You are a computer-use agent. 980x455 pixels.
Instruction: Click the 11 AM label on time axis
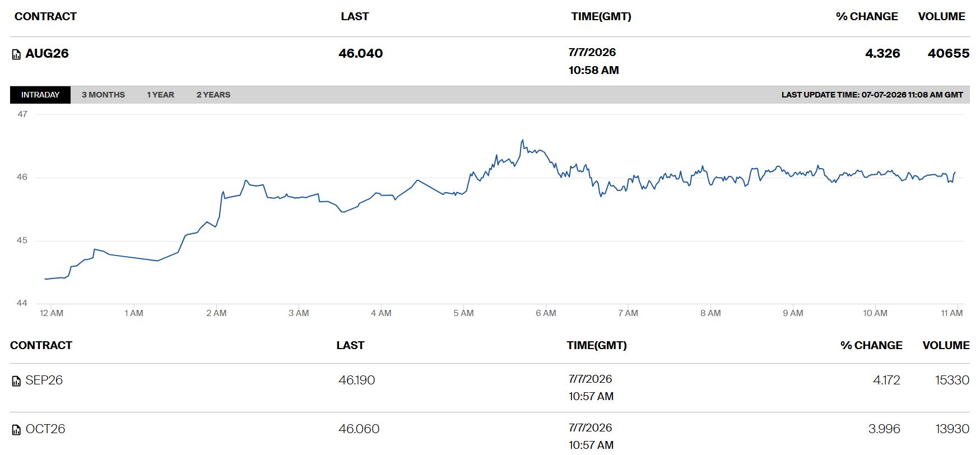[952, 313]
